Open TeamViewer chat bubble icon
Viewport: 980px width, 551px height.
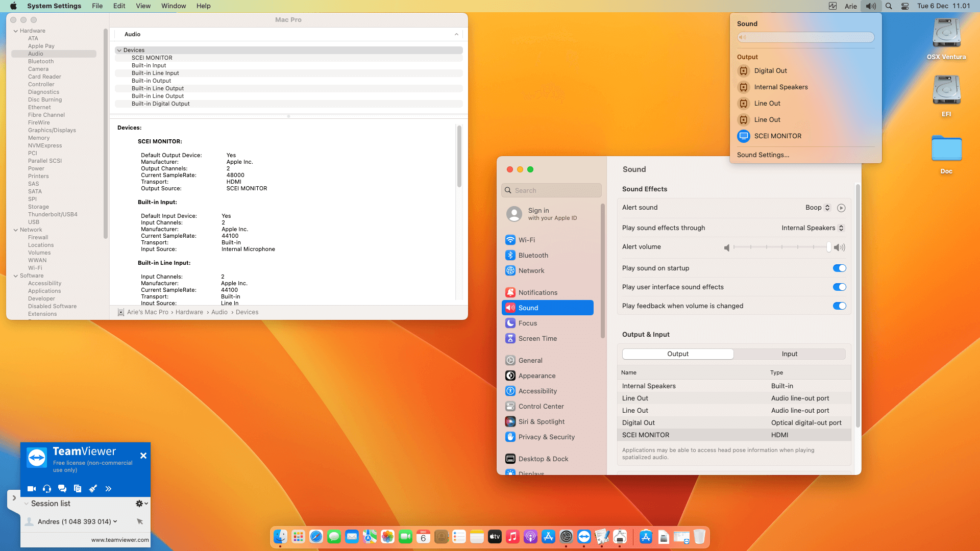[62, 489]
